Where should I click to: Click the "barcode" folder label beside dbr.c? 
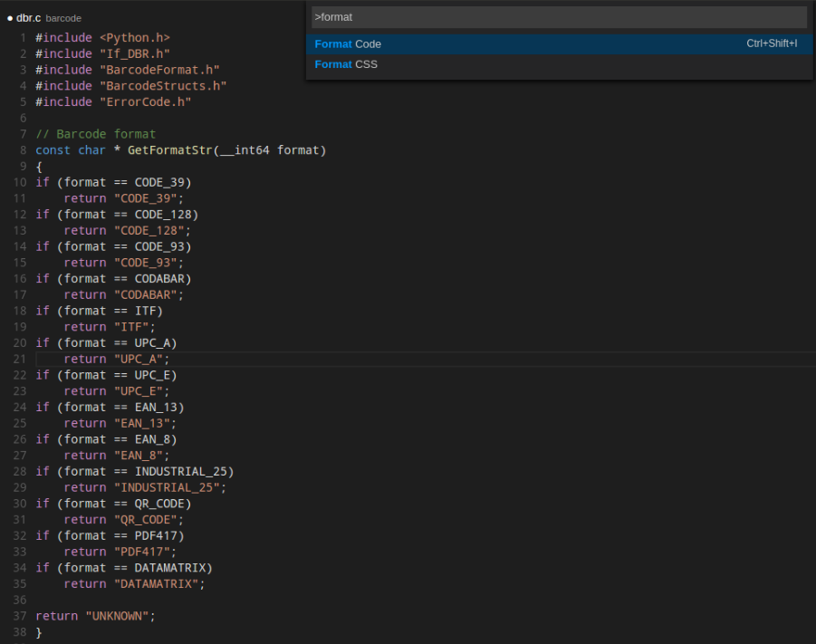pyautogui.click(x=62, y=17)
